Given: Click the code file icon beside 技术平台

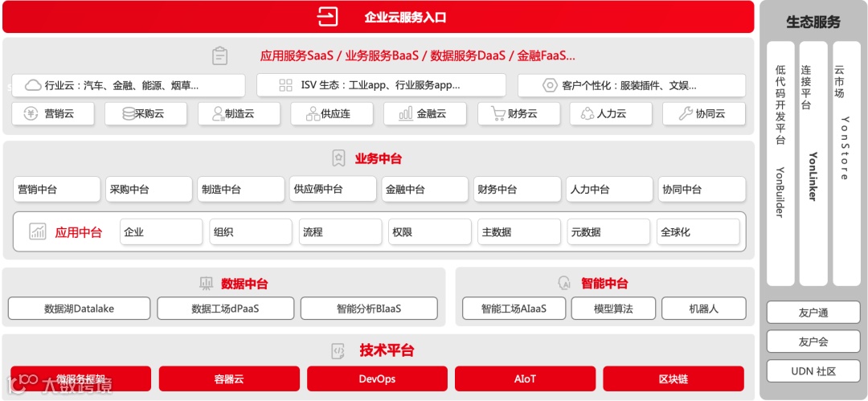Looking at the screenshot, I should (338, 350).
